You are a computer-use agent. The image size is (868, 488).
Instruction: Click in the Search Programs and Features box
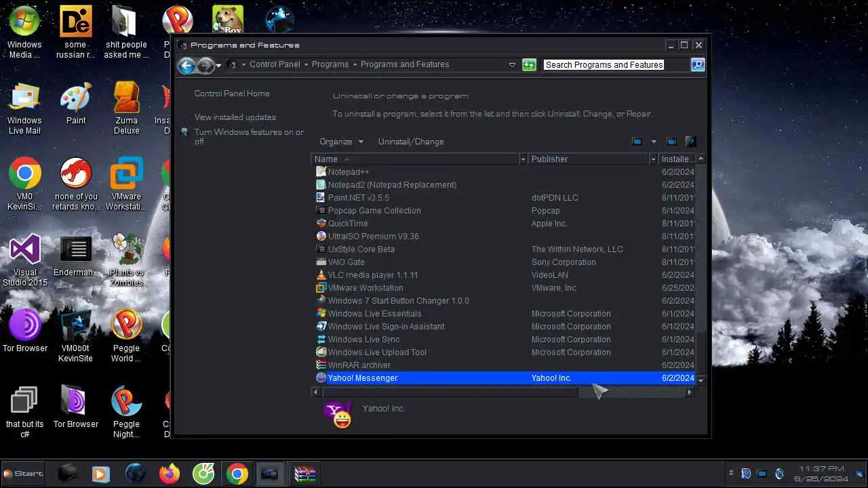(x=616, y=65)
